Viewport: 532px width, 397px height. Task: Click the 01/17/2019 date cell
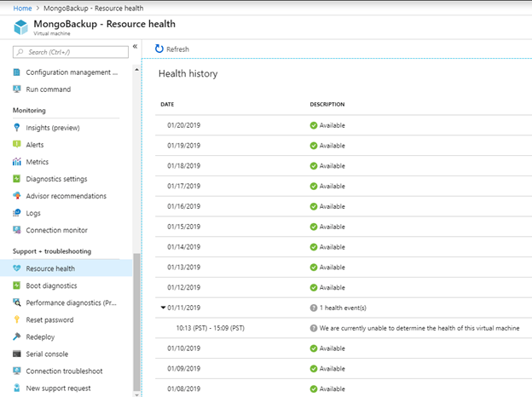[x=184, y=186]
